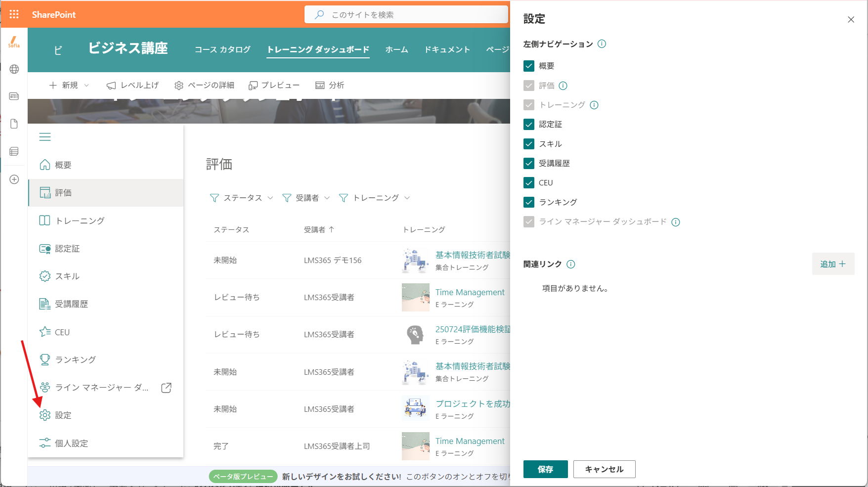Click the document icon beside 受講履歴
This screenshot has height=487, width=868.
tap(45, 304)
